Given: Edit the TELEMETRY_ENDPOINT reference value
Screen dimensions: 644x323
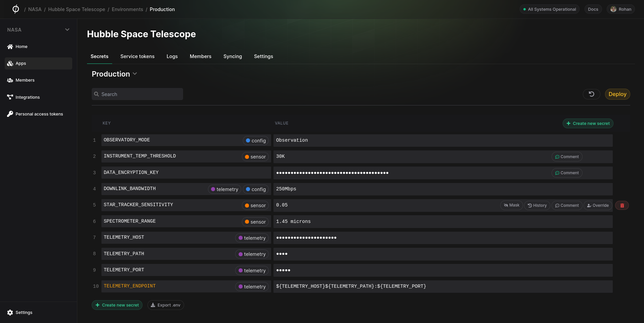Looking at the screenshot, I should coord(443,286).
